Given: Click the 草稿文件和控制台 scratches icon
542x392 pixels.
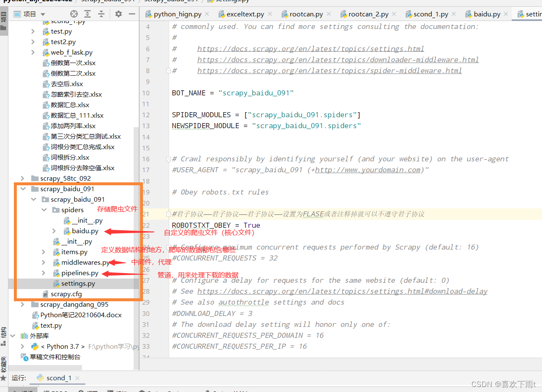Looking at the screenshot, I should (x=24, y=357).
